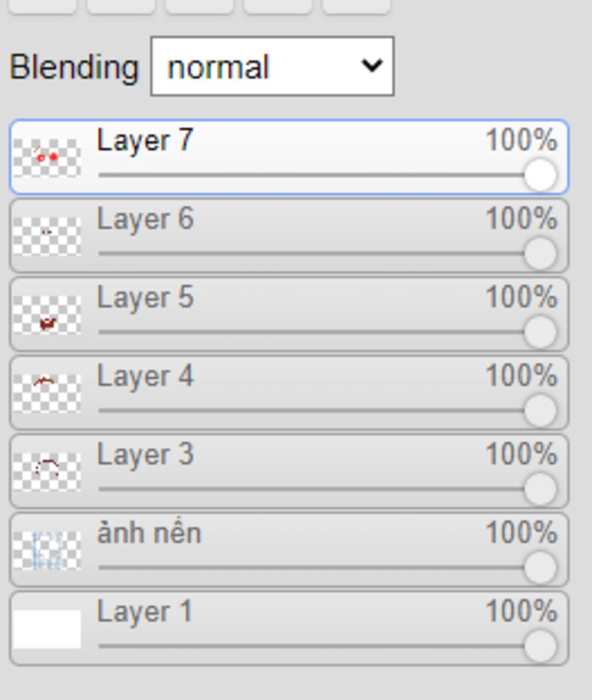Click the ảnh nền opacity slider handle
The height and width of the screenshot is (700, 592).
click(x=540, y=568)
